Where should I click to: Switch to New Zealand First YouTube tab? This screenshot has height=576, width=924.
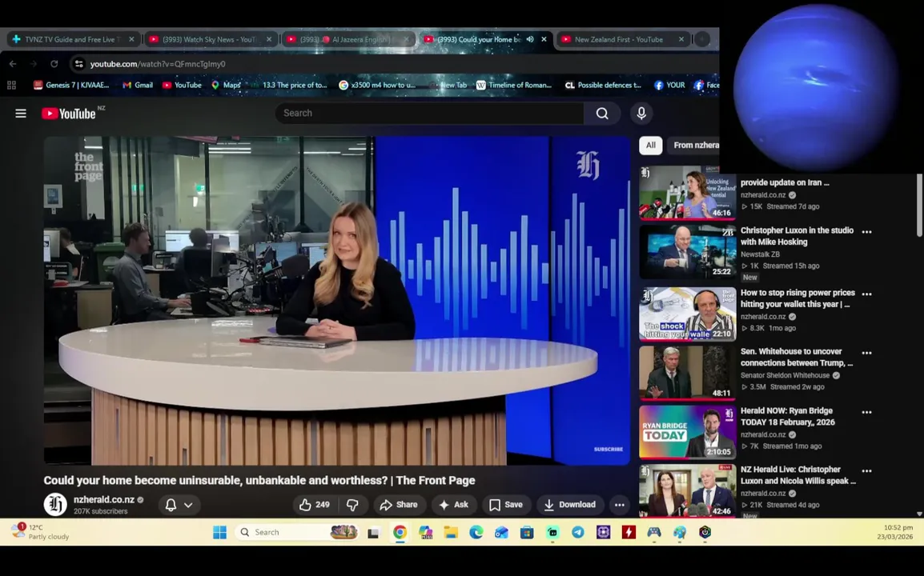(x=624, y=39)
